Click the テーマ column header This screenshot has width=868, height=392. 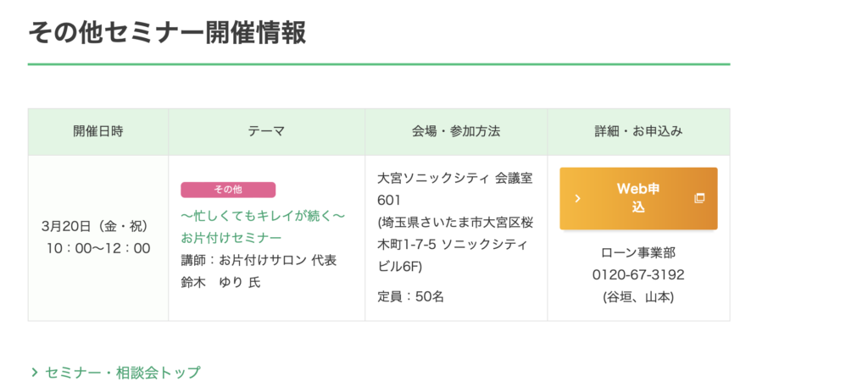tap(266, 132)
